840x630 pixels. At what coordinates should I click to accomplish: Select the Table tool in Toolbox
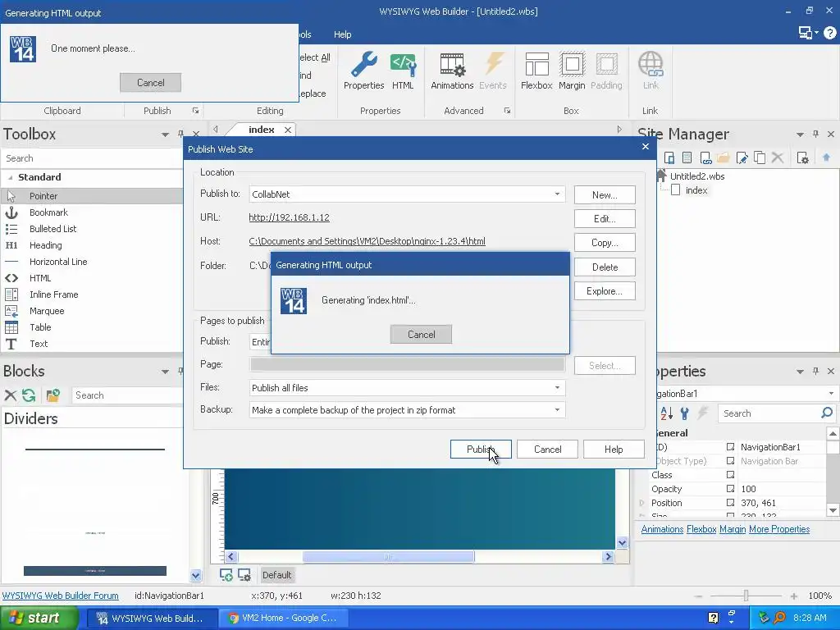pyautogui.click(x=92, y=327)
